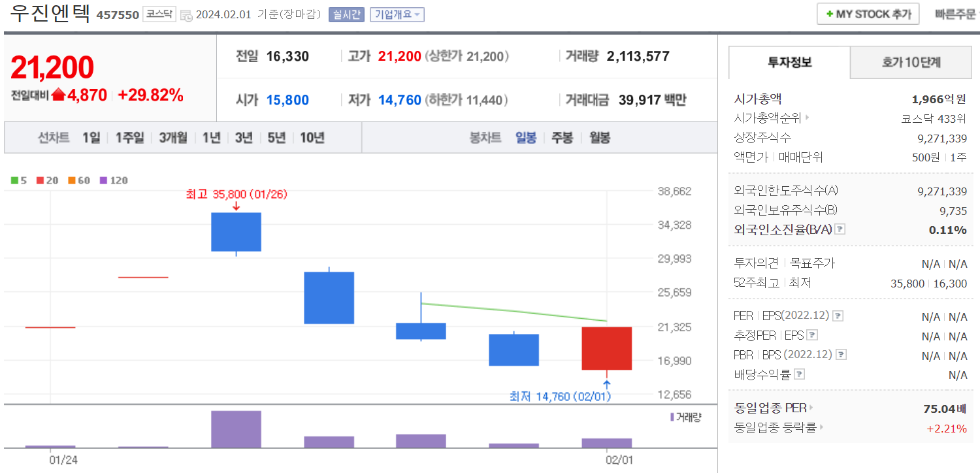
Task: Open the help icon next to 배당수익률
Action: (799, 374)
